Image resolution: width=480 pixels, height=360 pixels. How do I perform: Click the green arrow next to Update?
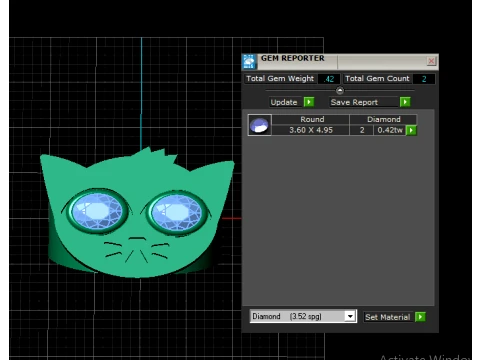(x=309, y=102)
